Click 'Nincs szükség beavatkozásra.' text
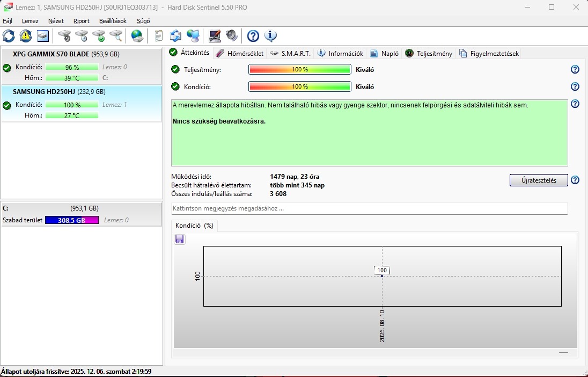 coord(219,121)
